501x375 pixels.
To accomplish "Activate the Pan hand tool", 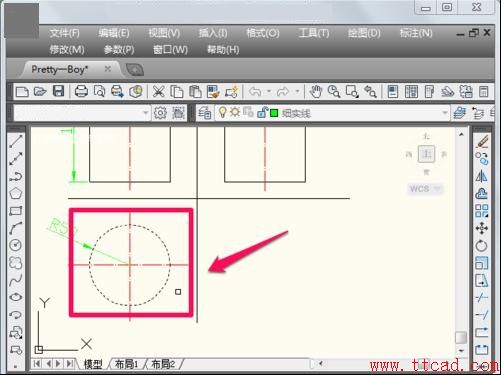I will tap(315, 91).
